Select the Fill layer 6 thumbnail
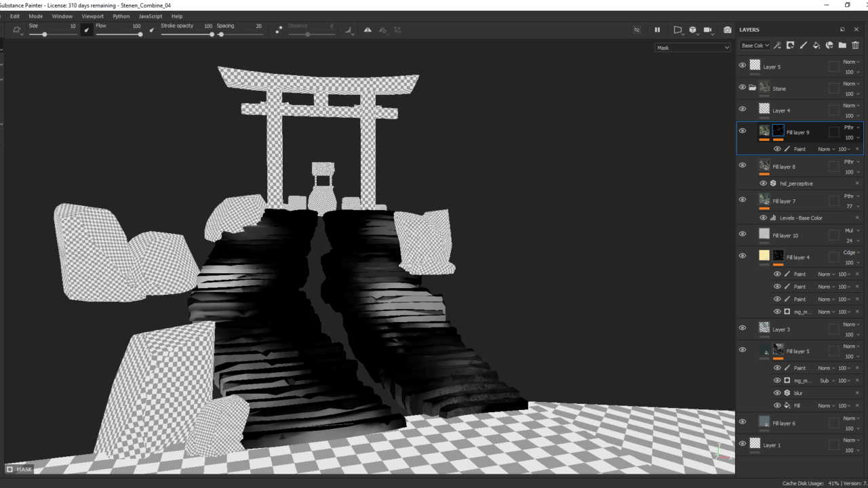The width and height of the screenshot is (868, 488). point(764,422)
